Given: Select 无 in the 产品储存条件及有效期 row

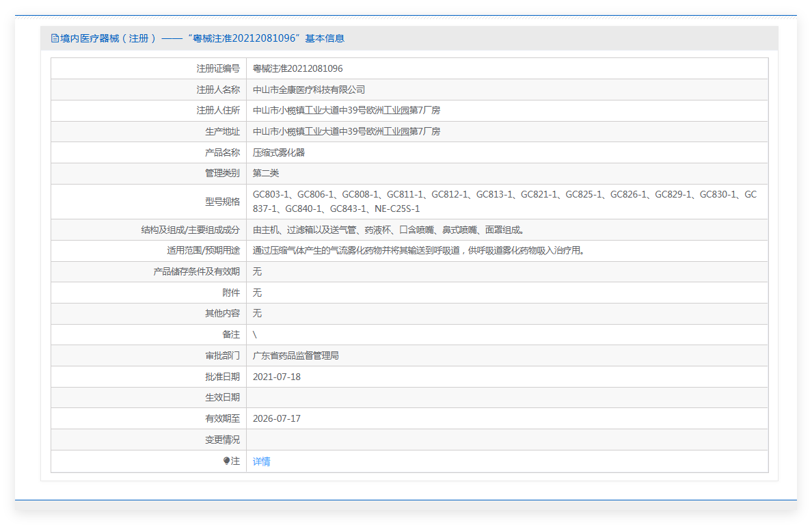Looking at the screenshot, I should pos(257,272).
